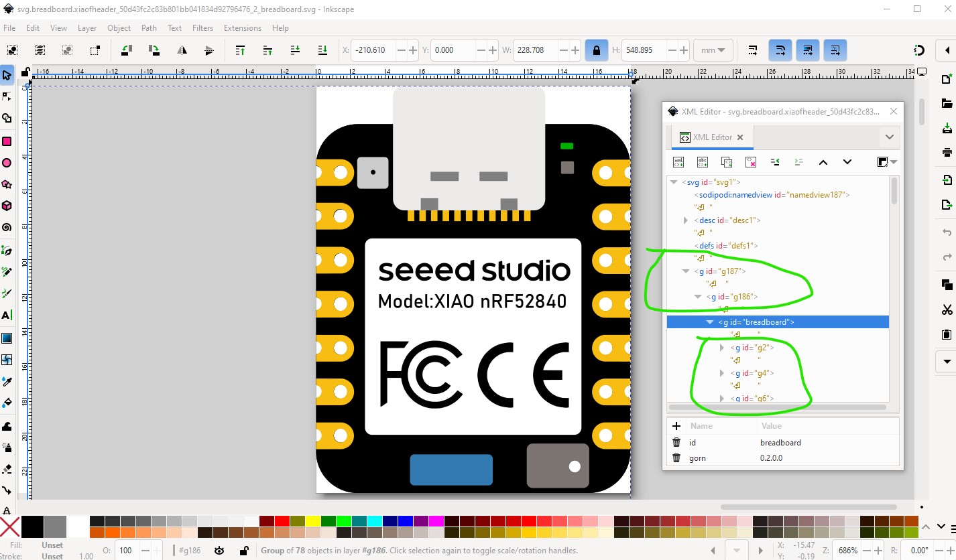Add a new attribute with plus button
The image size is (956, 560).
676,426
